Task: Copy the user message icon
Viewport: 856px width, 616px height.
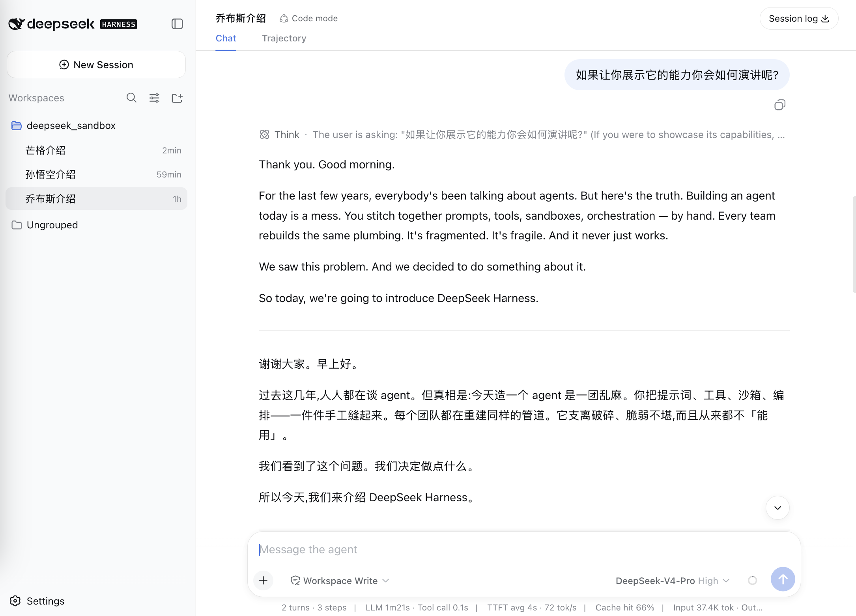Action: (x=779, y=105)
